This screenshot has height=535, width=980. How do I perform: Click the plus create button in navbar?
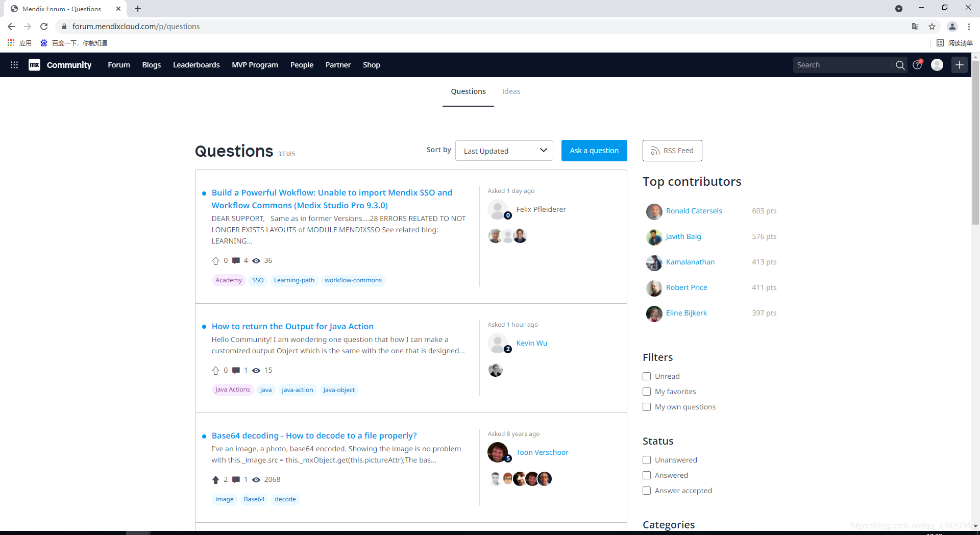[x=960, y=65]
